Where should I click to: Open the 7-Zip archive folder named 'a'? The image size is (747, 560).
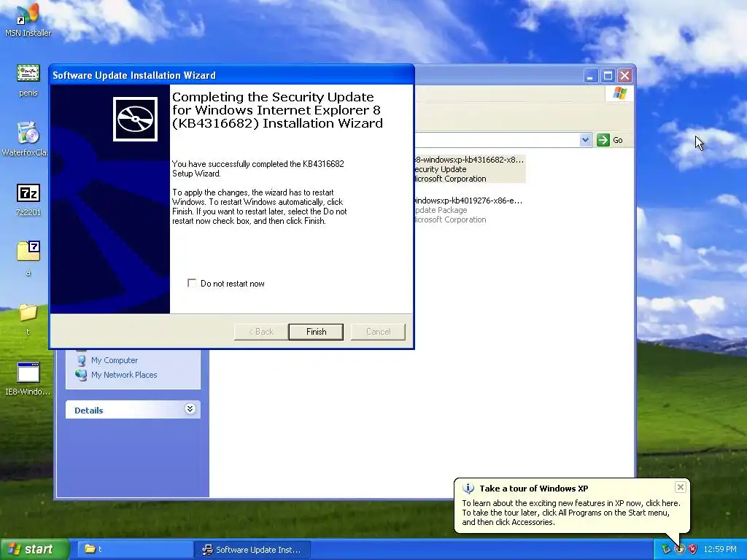[x=28, y=251]
